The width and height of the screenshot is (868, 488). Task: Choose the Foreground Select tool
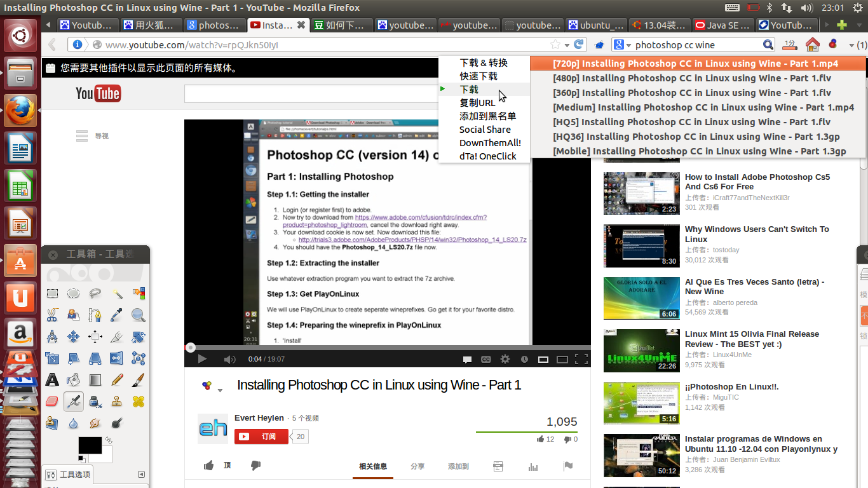click(x=74, y=315)
